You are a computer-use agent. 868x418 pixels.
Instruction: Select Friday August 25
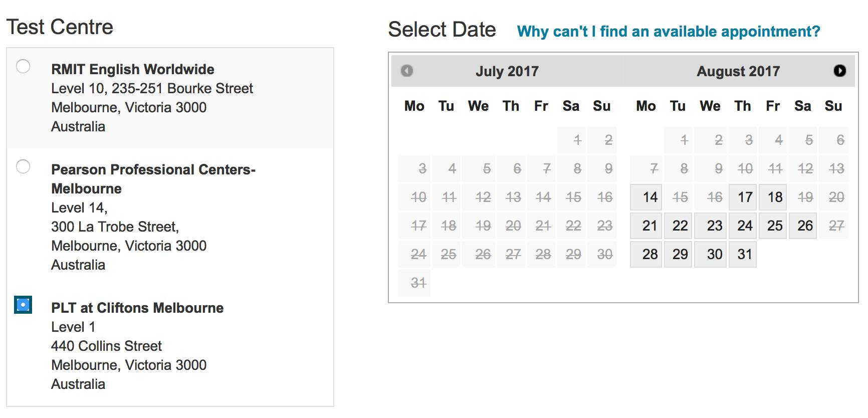click(x=774, y=226)
